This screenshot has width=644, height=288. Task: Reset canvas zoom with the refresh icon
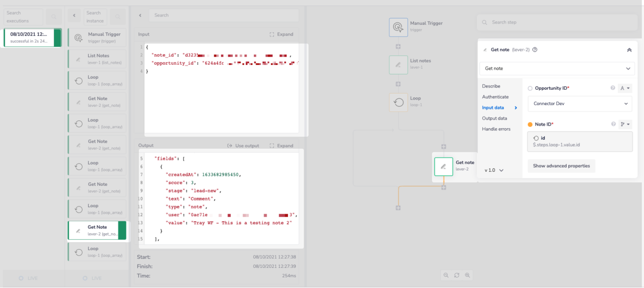point(457,275)
